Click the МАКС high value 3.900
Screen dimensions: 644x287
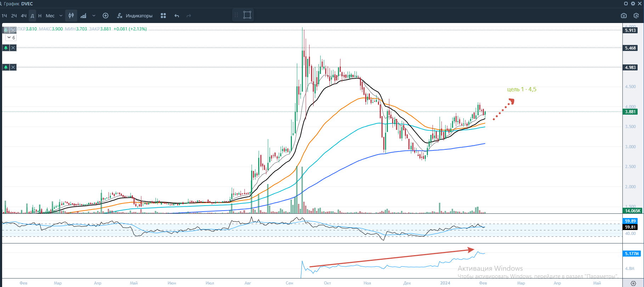point(57,29)
